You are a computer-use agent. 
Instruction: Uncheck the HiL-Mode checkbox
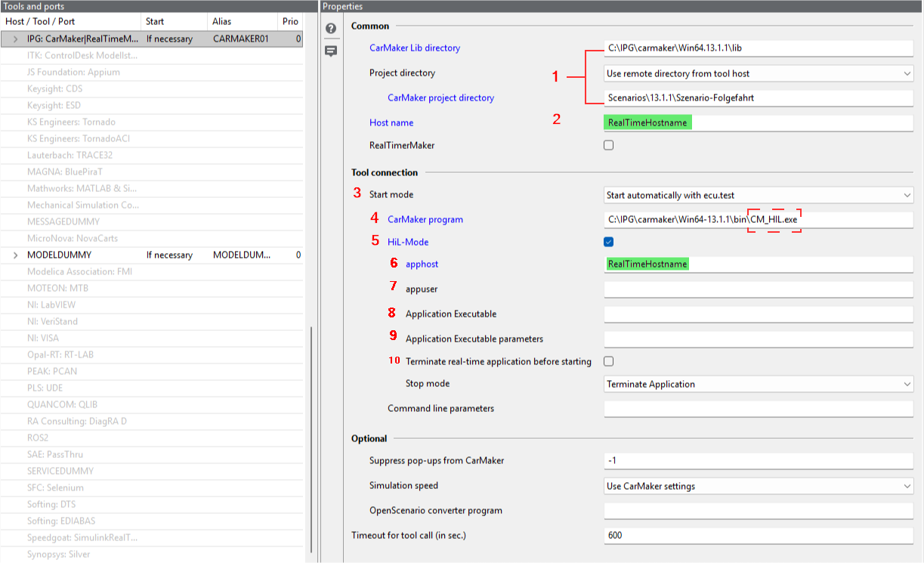(x=609, y=242)
